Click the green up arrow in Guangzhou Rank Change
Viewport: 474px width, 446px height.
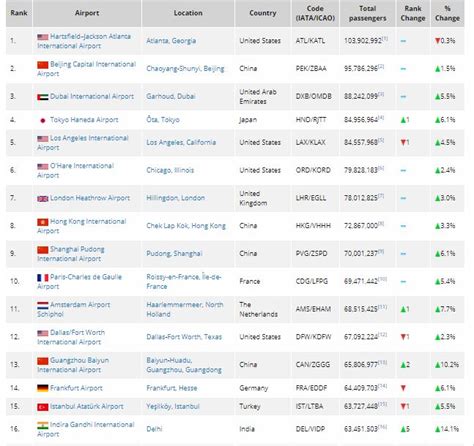[x=403, y=365]
